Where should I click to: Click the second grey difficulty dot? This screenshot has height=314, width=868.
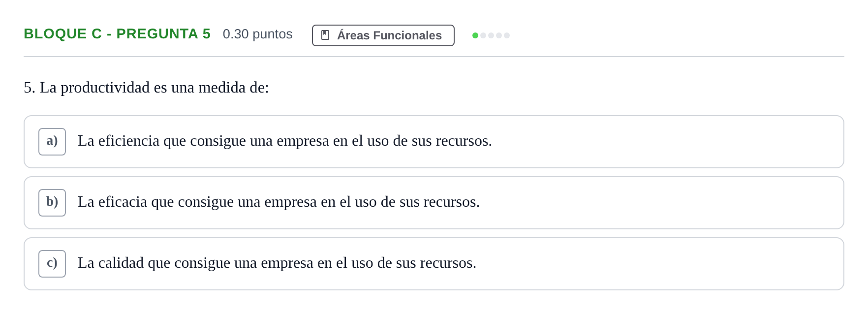click(483, 35)
